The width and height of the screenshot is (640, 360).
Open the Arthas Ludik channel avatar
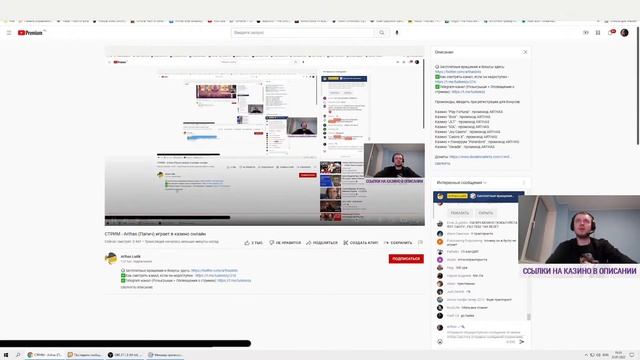(111, 258)
